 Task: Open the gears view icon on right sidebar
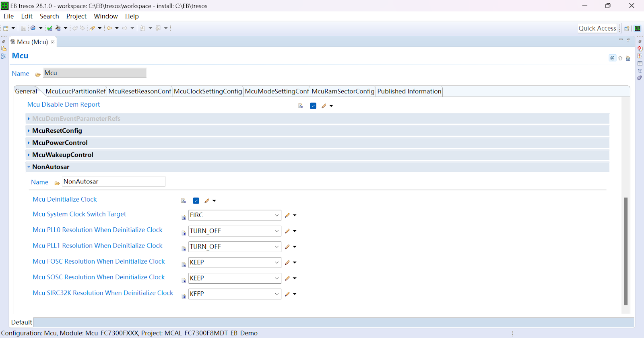640,78
